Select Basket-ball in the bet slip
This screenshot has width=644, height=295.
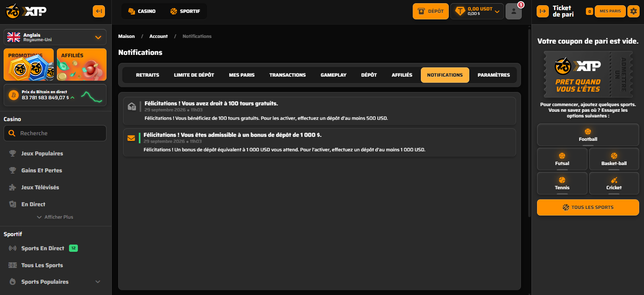(x=614, y=159)
